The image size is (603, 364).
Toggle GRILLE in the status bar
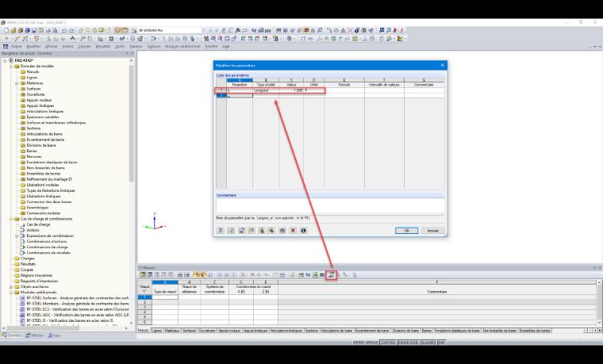[366, 343]
